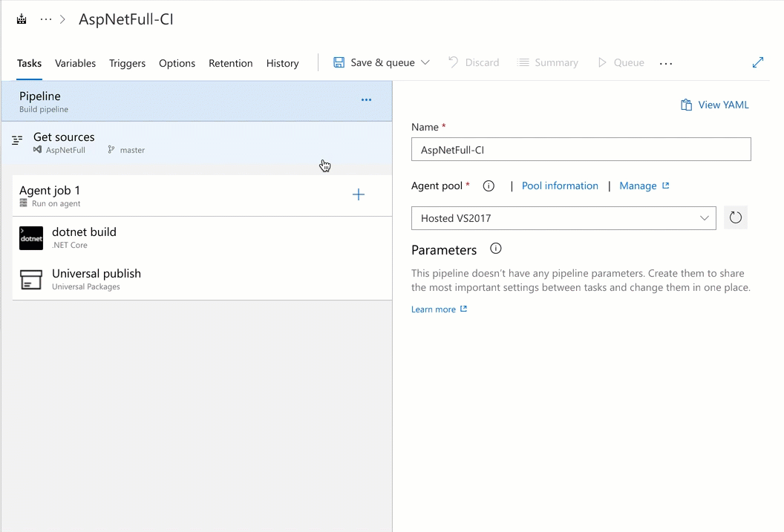The image size is (784, 532).
Task: Click the pipeline Name input field
Action: (x=581, y=148)
